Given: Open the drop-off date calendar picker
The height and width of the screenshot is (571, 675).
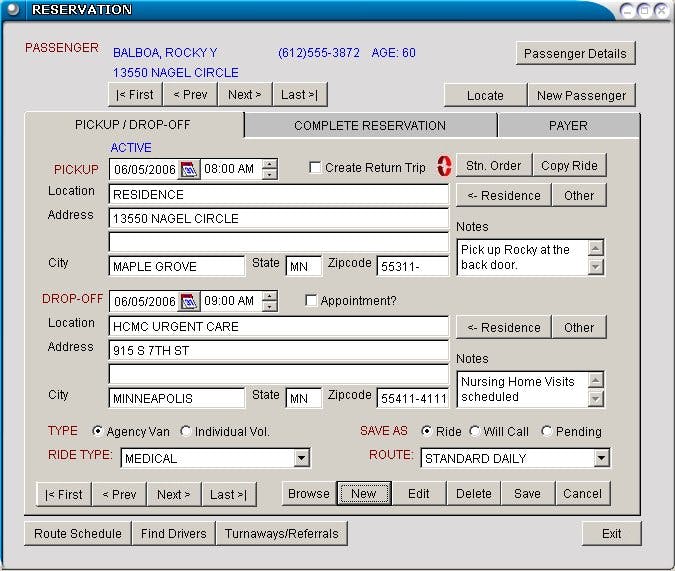Looking at the screenshot, I should click(x=189, y=301).
